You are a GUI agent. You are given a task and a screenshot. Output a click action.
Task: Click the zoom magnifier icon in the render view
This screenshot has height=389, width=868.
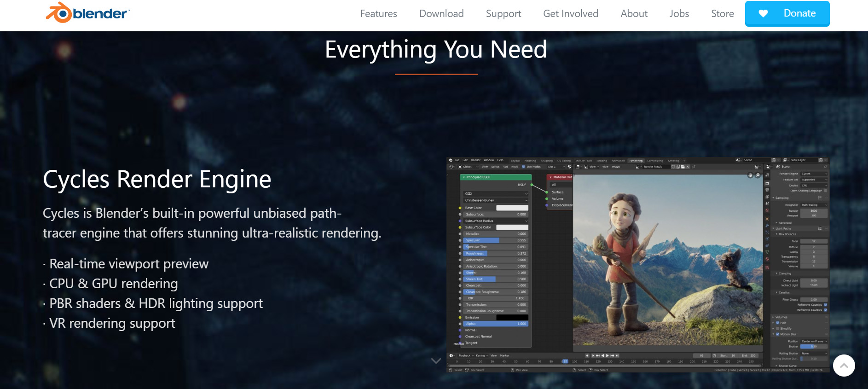[x=758, y=175]
